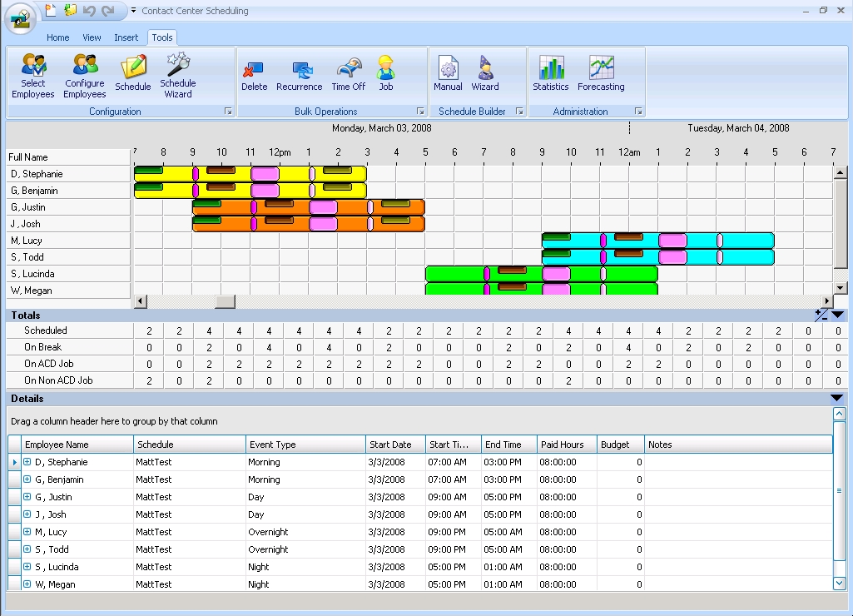Switch to the View tab

[92, 37]
